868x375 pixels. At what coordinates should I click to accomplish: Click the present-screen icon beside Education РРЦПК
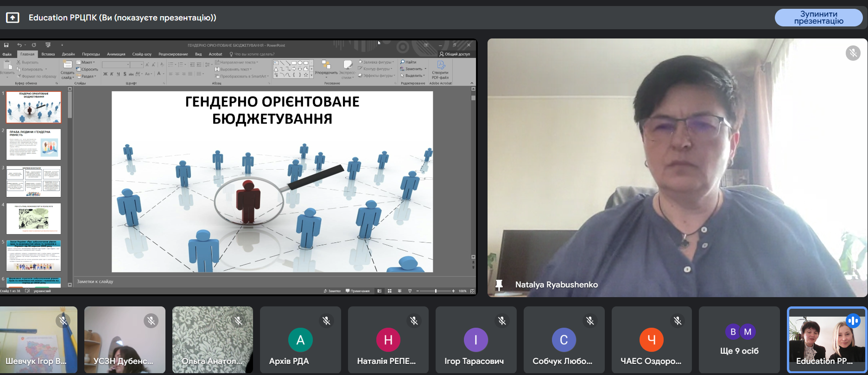(x=13, y=18)
